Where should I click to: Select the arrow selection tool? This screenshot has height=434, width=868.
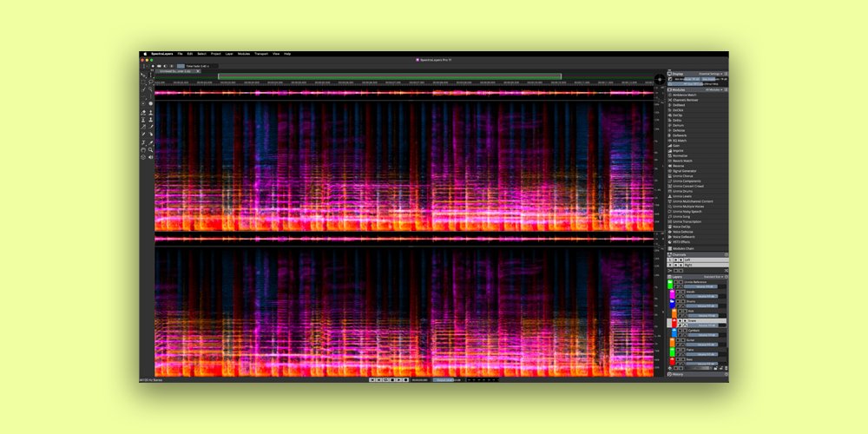click(143, 76)
